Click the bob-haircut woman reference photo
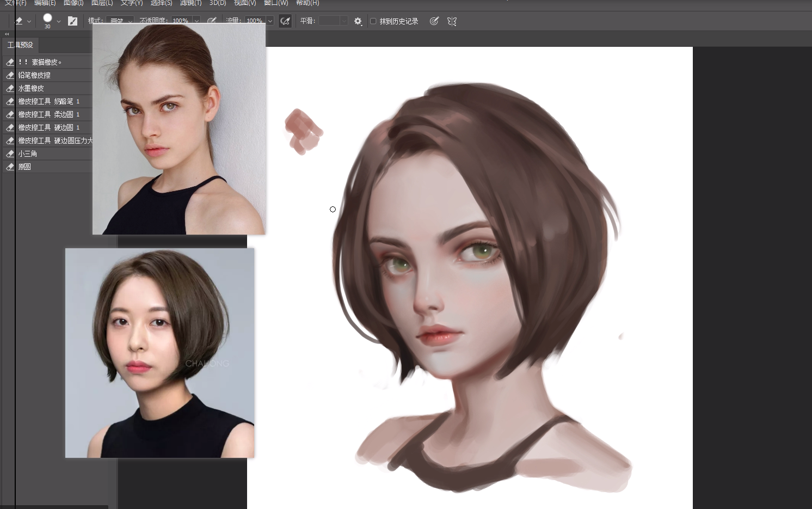The width and height of the screenshot is (812, 509). (x=159, y=353)
